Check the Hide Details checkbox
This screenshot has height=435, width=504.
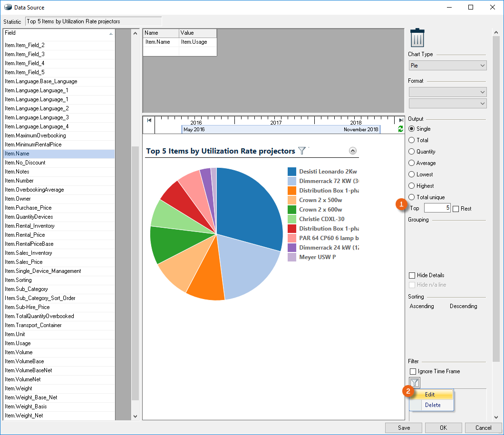click(412, 275)
